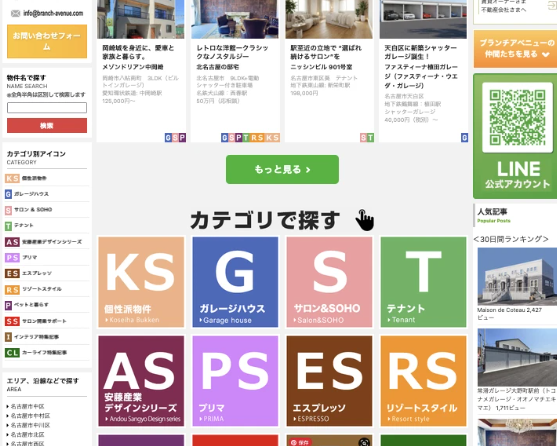The height and width of the screenshot is (446, 557).
Task: Open the AS Andou Sangyo Design tile
Action: [141, 381]
